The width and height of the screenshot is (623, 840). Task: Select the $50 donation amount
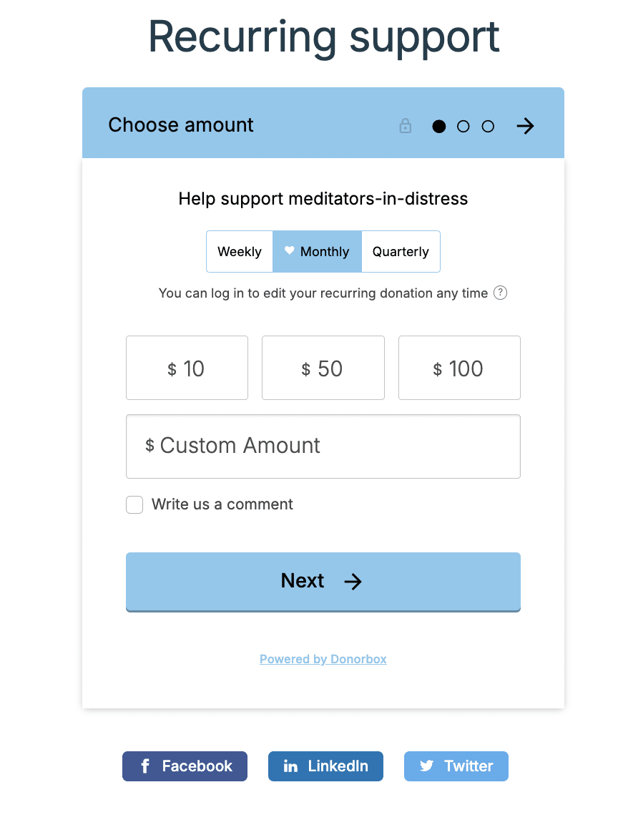click(x=323, y=368)
